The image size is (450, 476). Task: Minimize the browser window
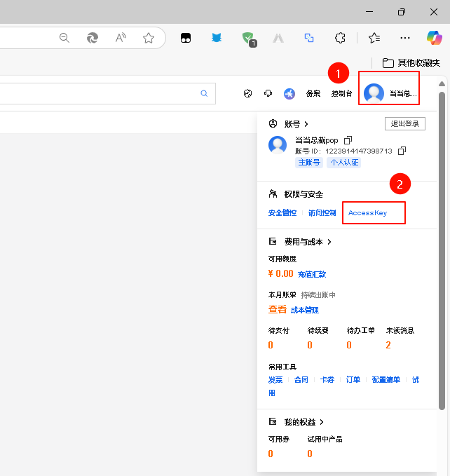click(369, 12)
